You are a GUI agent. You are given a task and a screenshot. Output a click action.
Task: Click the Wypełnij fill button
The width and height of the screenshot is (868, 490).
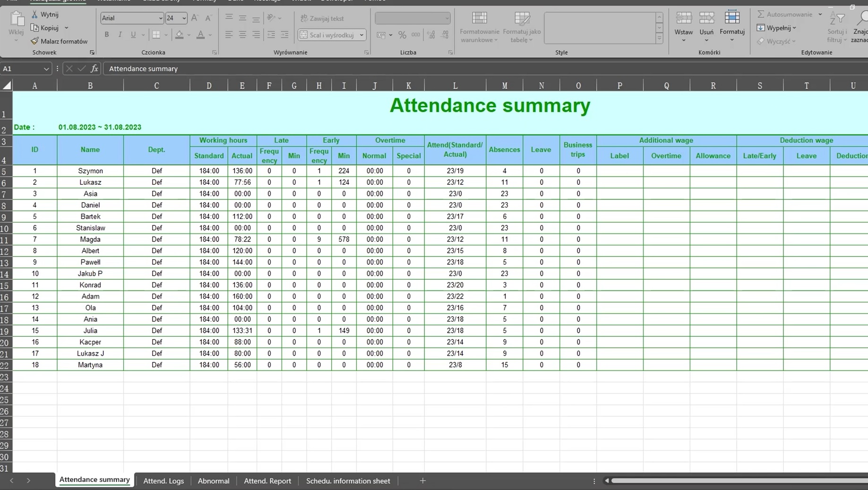tap(776, 28)
